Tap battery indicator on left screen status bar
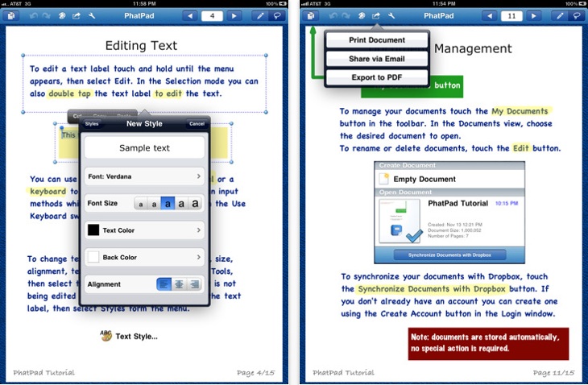Viewport: 588px width, 385px height. (283, 3)
